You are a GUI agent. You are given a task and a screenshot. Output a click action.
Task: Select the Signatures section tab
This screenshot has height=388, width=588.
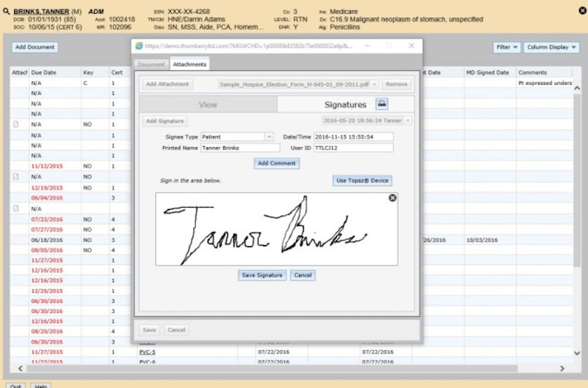click(346, 105)
